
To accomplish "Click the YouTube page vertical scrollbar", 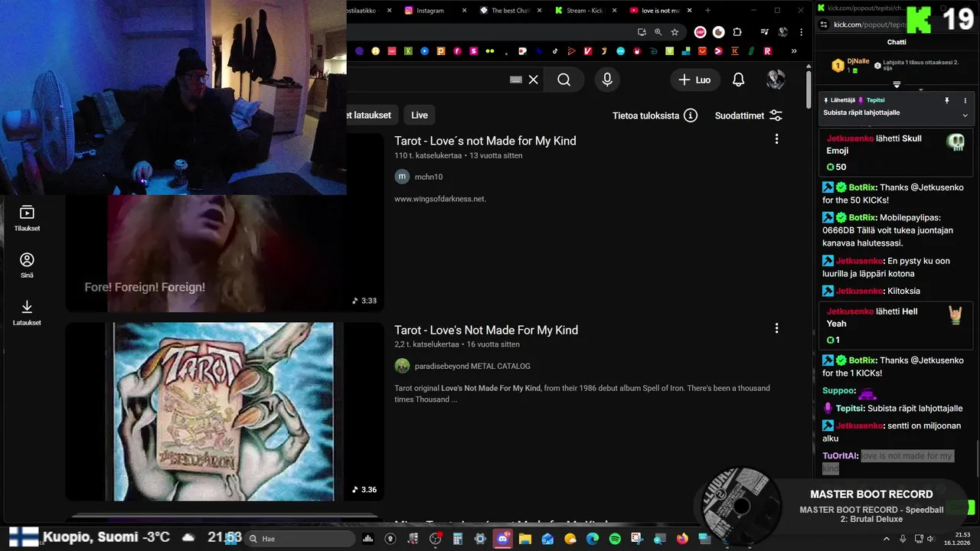I will click(x=808, y=88).
